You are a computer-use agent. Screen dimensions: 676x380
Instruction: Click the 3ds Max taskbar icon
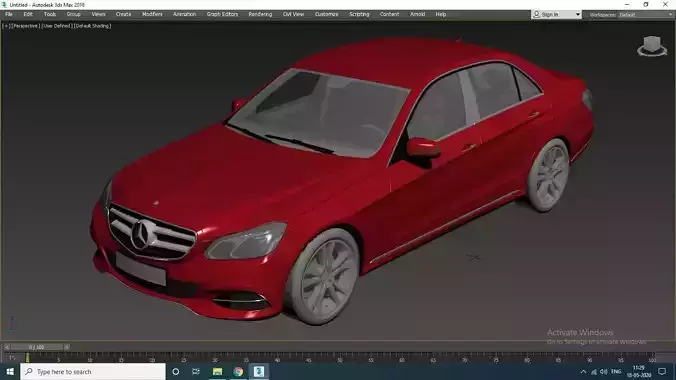pos(259,371)
